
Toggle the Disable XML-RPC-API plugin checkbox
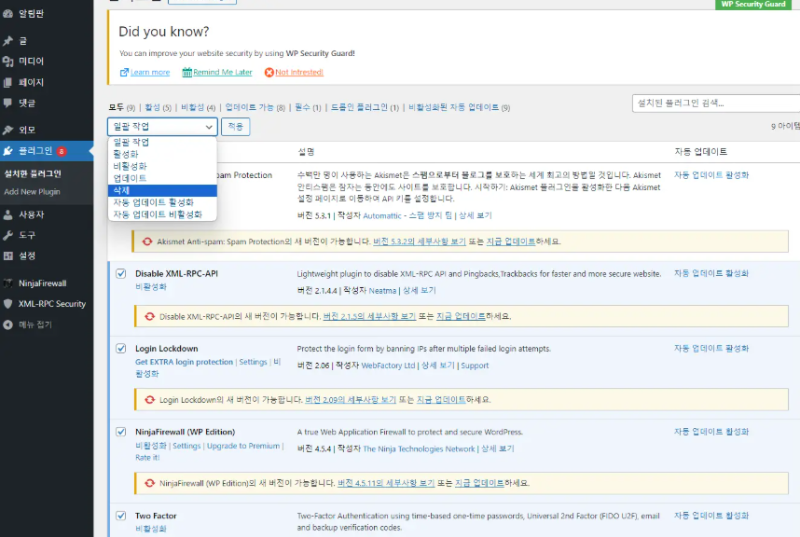pyautogui.click(x=121, y=274)
